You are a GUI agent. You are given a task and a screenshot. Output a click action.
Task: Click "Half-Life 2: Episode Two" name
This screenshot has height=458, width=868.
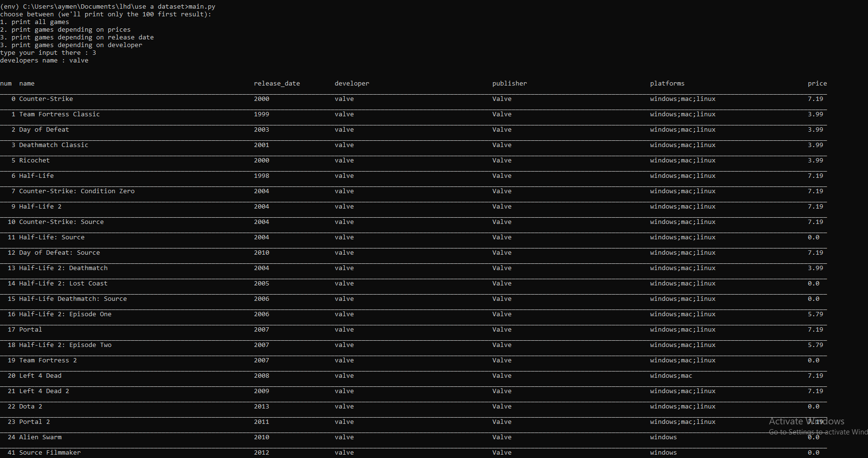coord(65,345)
